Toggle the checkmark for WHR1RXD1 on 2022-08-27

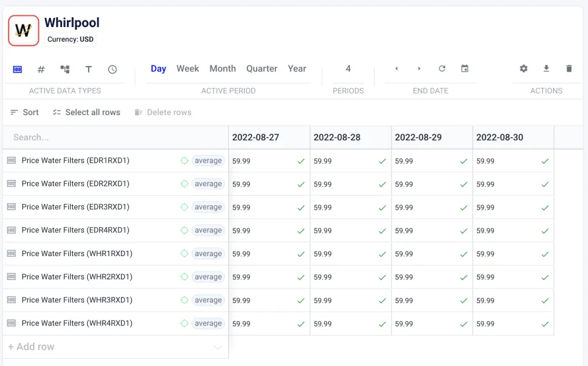coord(301,255)
